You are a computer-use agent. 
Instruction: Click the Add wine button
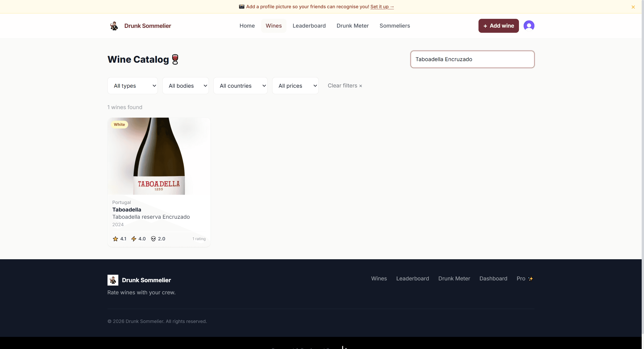[x=498, y=26]
